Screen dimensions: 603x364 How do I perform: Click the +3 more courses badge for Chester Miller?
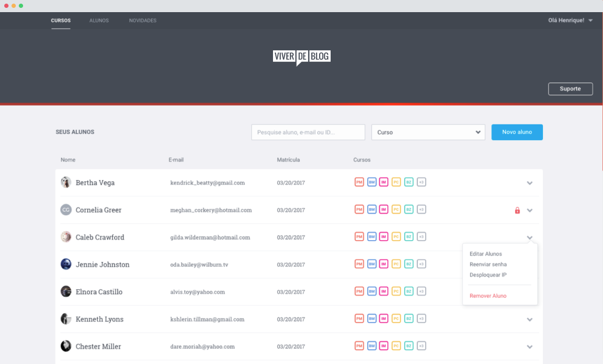click(422, 346)
